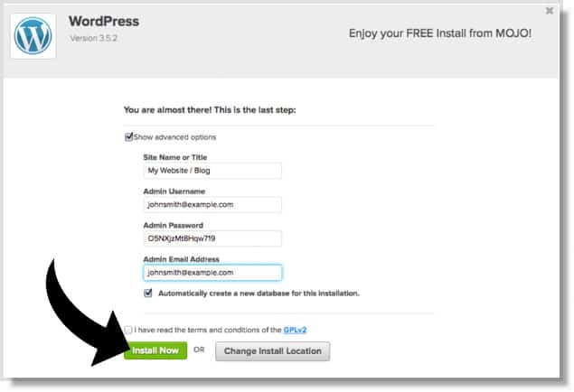
Task: Click the Change Install Location button
Action: pyautogui.click(x=272, y=350)
